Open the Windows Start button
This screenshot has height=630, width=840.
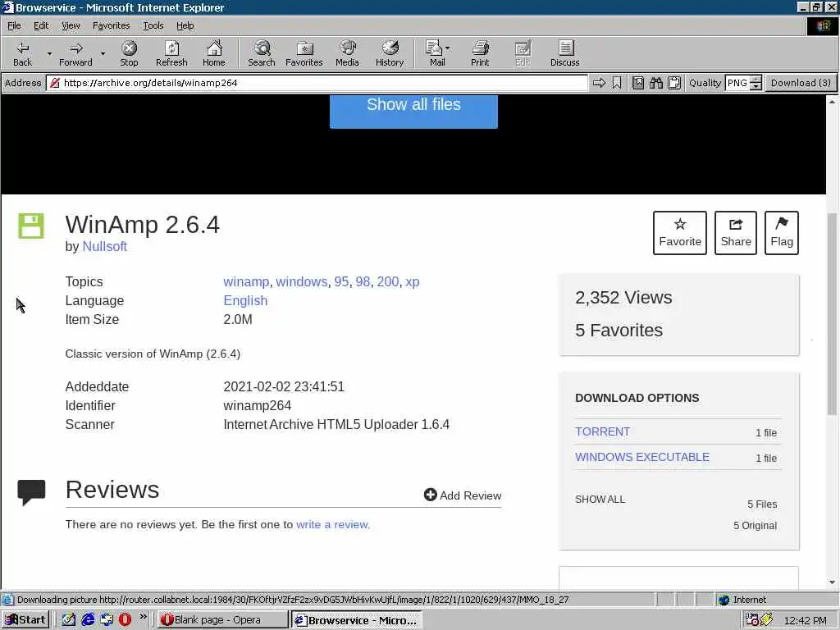pyautogui.click(x=25, y=620)
